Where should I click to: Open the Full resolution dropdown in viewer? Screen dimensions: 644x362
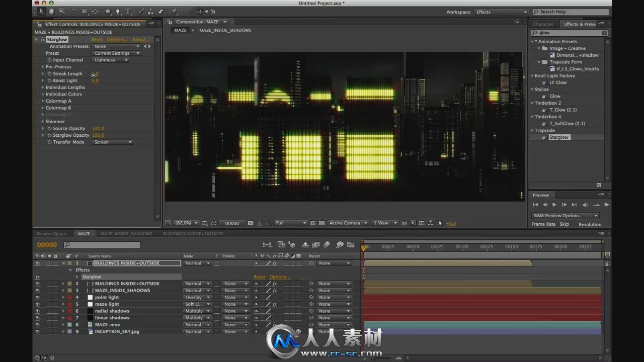click(290, 223)
